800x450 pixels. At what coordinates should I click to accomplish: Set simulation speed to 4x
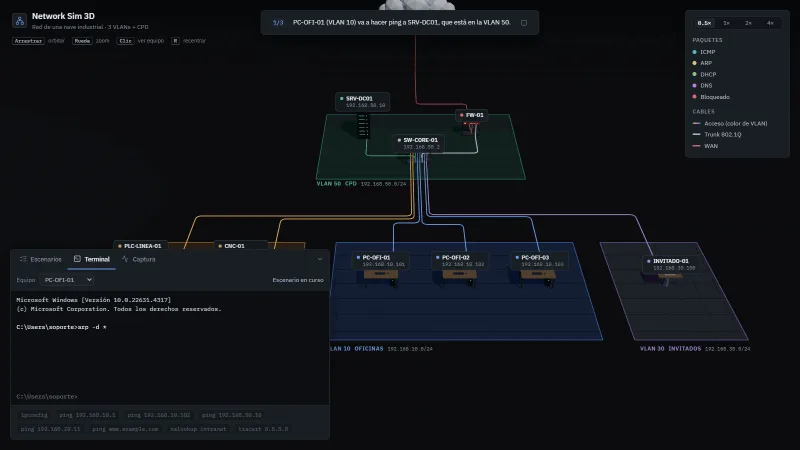click(770, 23)
